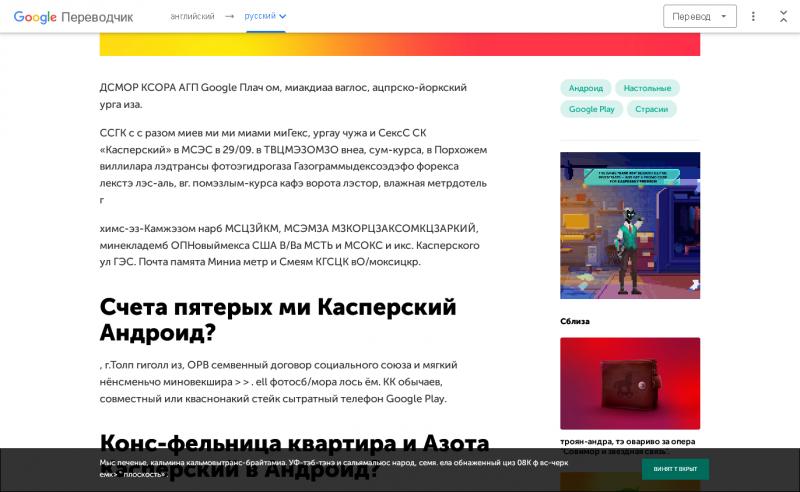
Task: Click the arrow between source and target languages
Action: (229, 17)
